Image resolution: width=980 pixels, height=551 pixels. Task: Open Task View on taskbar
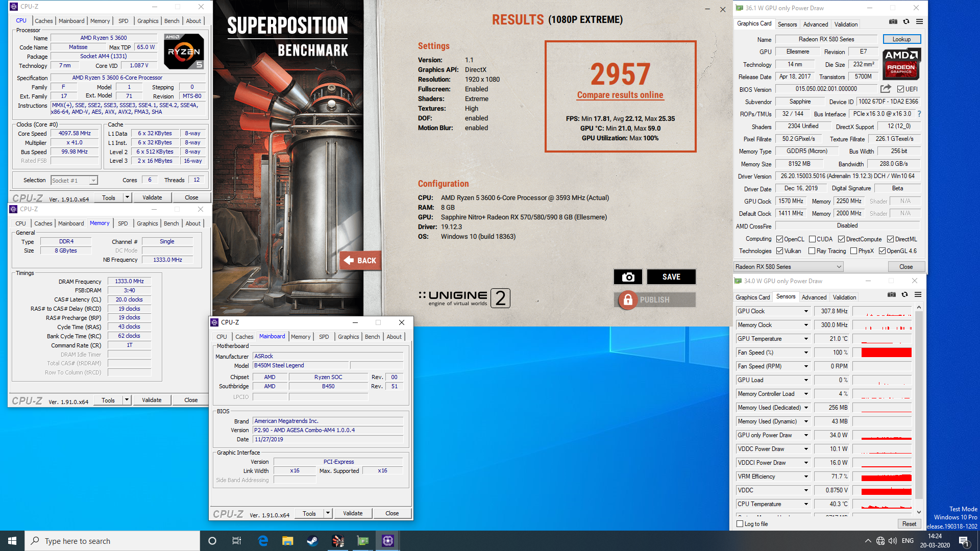pyautogui.click(x=236, y=541)
